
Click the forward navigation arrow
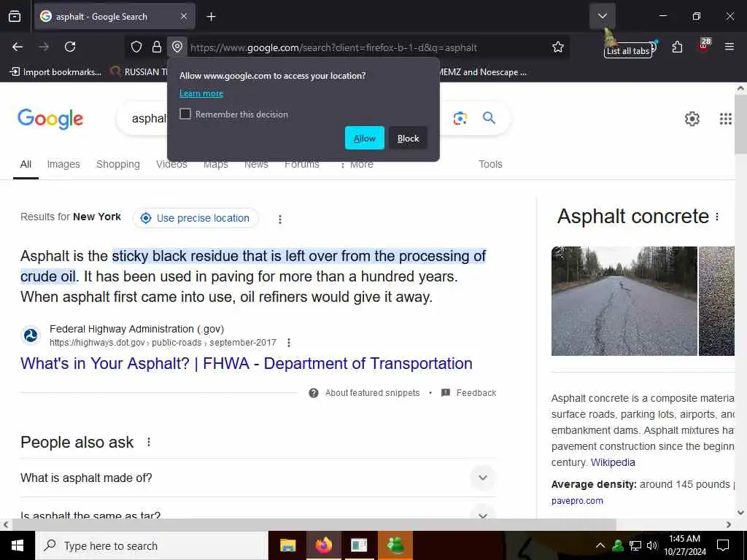[44, 47]
